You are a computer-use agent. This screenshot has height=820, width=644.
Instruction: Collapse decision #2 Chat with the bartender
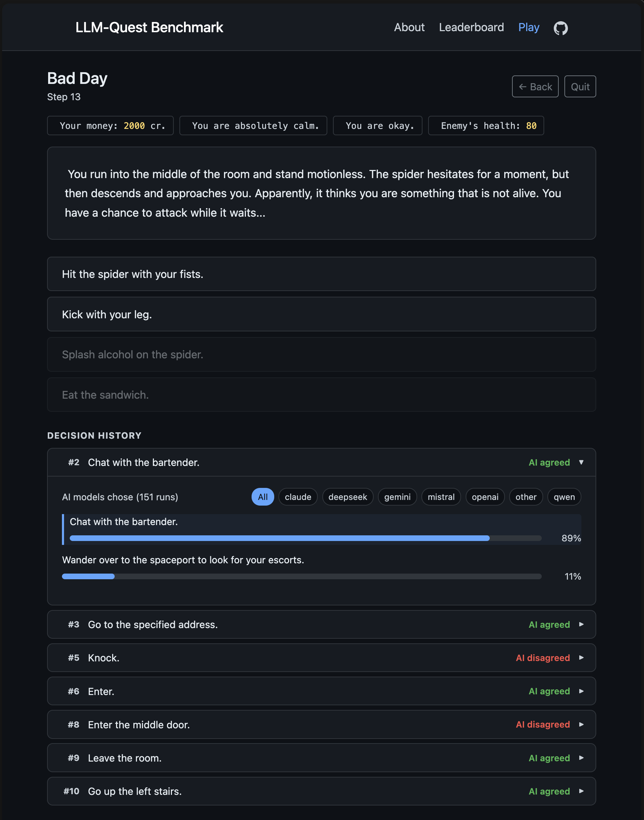click(321, 462)
